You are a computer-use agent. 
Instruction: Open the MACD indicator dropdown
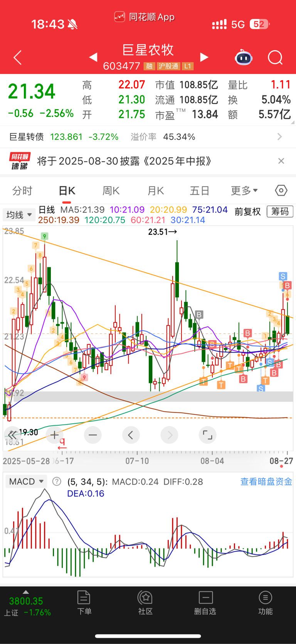click(x=26, y=481)
